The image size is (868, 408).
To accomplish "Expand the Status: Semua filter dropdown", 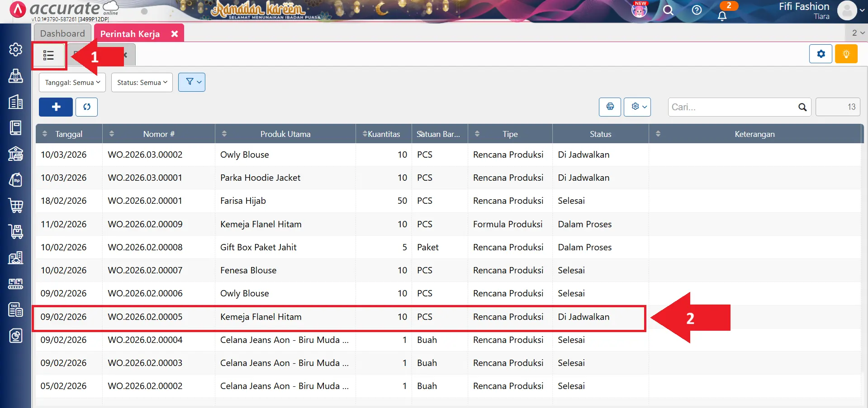I will (x=142, y=83).
